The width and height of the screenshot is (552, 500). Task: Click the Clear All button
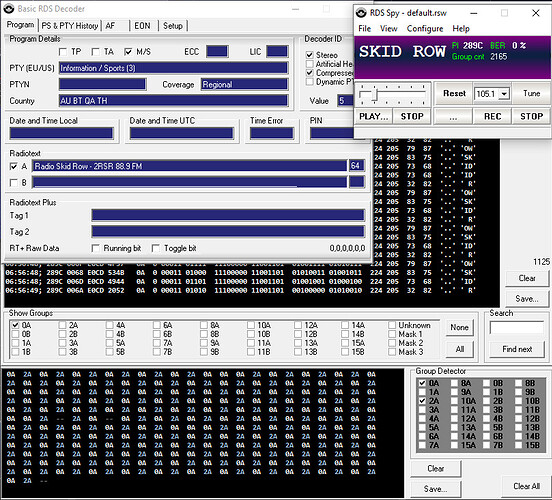coord(526,486)
